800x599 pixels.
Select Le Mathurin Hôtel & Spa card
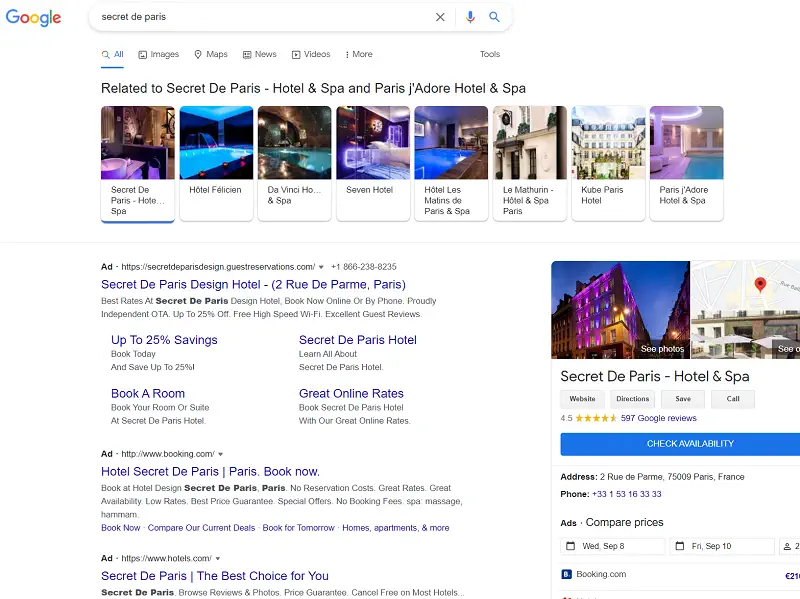click(530, 164)
